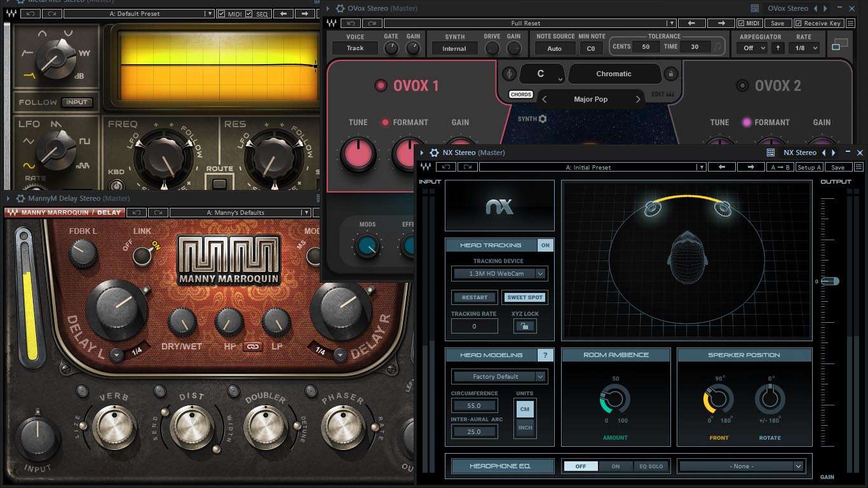Viewport: 868px width, 488px height.
Task: Open the Headphone EQ None dropdown
Action: coord(742,466)
